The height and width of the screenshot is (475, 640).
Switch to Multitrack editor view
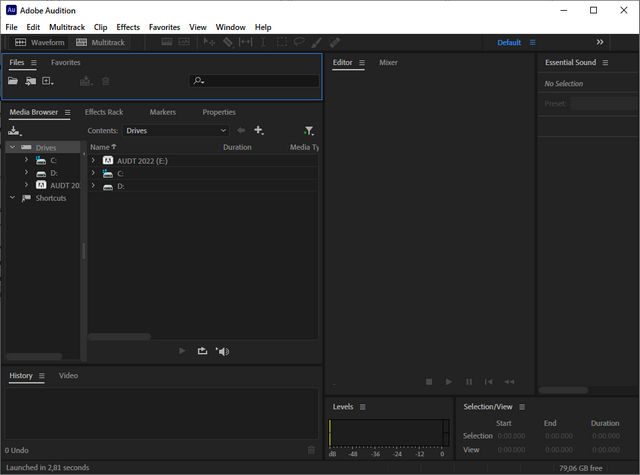(x=101, y=43)
